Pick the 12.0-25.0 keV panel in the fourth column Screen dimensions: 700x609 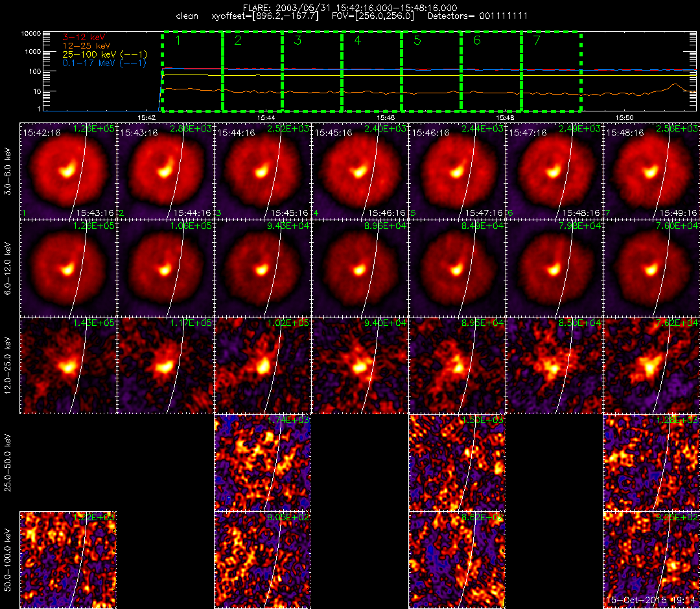360,365
